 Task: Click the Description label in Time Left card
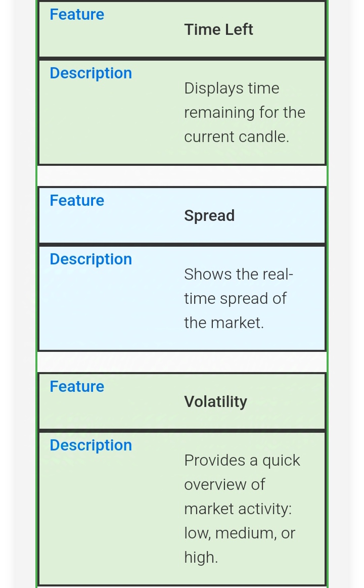click(91, 73)
